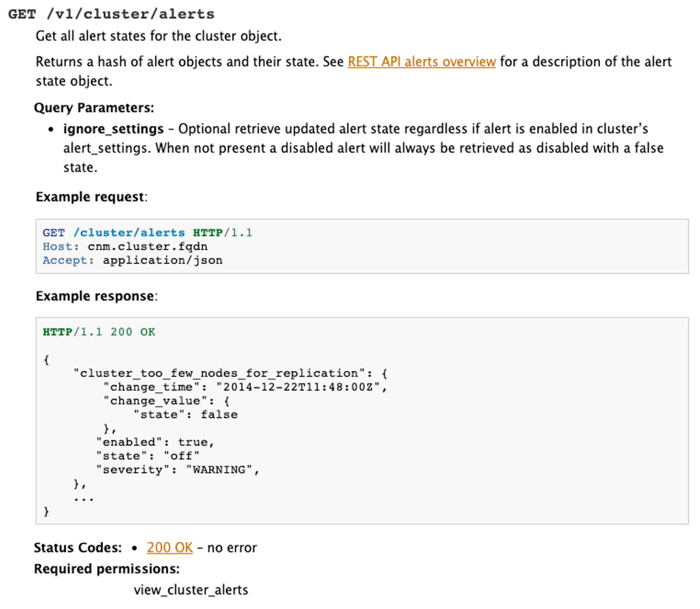Click the Host: cnm.cluster.fqdn line

pyautogui.click(x=125, y=246)
